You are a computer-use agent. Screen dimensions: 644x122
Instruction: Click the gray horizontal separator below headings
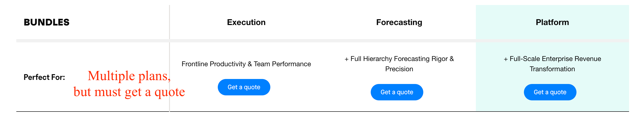coord(322,41)
